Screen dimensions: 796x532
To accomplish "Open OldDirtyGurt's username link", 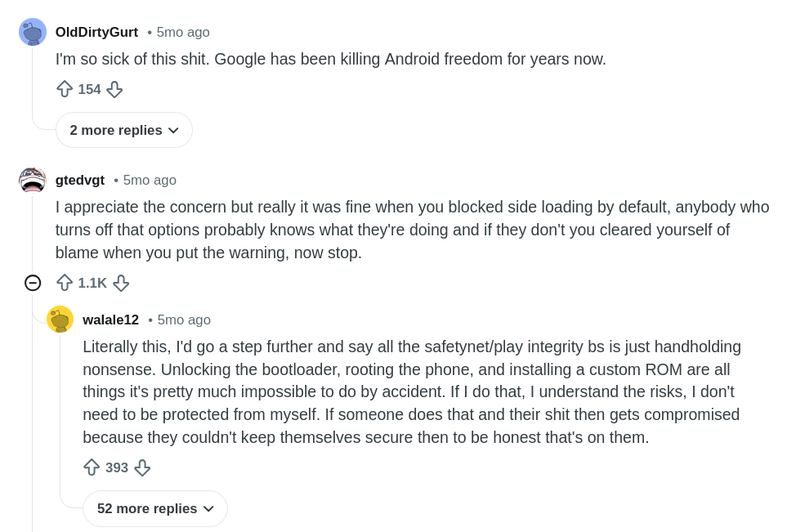I will coord(96,32).
